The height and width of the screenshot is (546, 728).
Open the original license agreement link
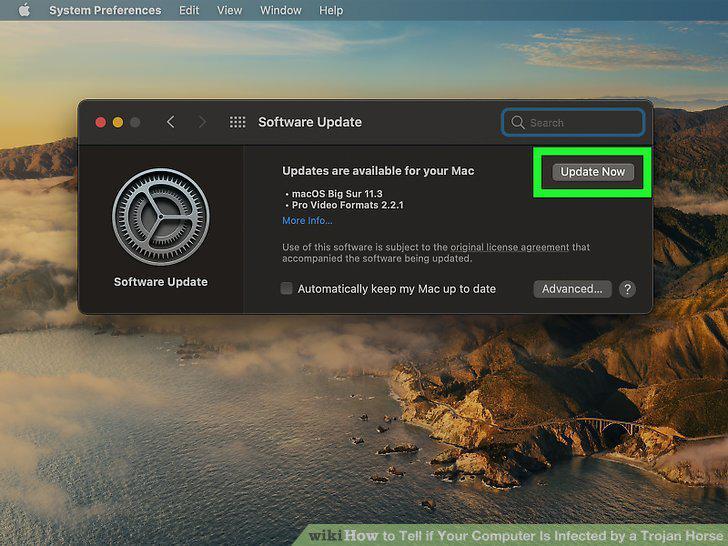pyautogui.click(x=509, y=247)
